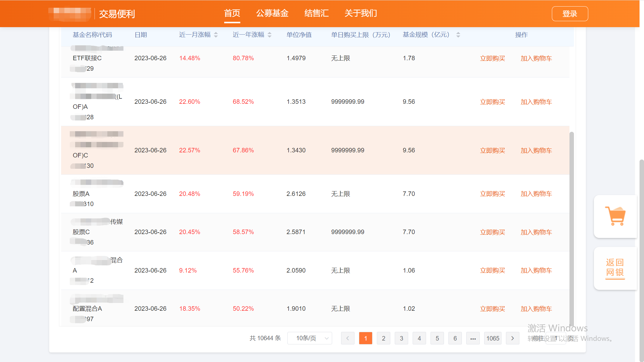This screenshot has width=644, height=362.
Task: Click the table's vertical scrollbar
Action: [572, 230]
